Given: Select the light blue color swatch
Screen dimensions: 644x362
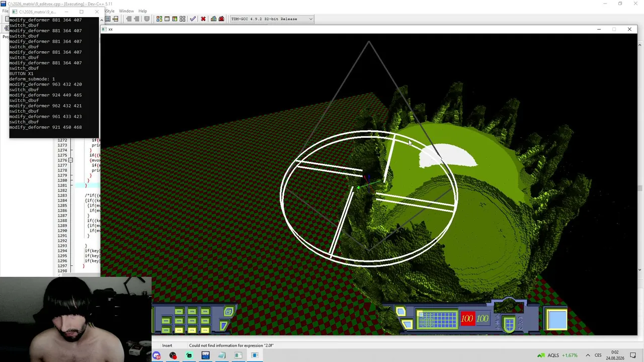Looking at the screenshot, I should [x=557, y=320].
